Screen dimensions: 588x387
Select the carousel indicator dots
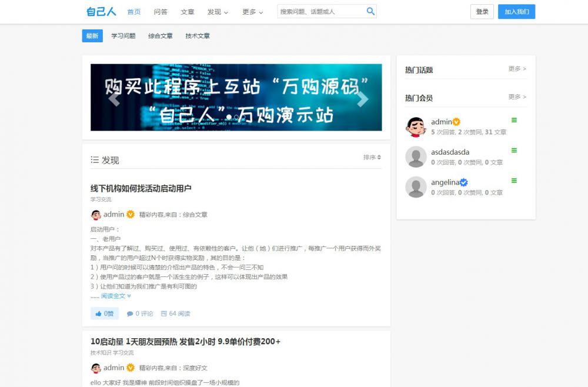point(236,118)
